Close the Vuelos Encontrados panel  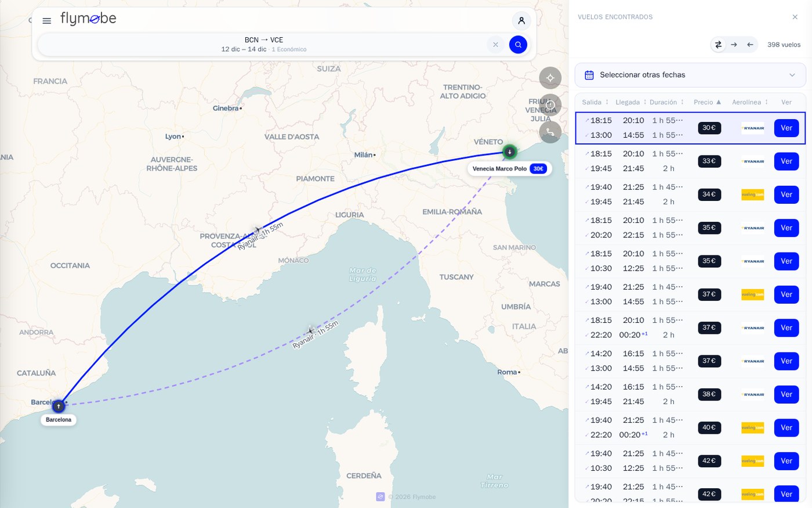click(x=795, y=17)
